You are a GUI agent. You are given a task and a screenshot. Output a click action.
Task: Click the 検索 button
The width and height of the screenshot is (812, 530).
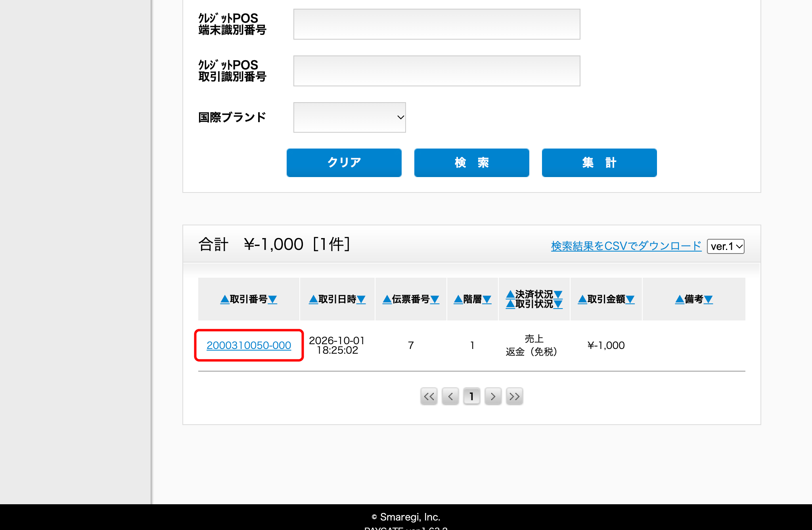471,162
